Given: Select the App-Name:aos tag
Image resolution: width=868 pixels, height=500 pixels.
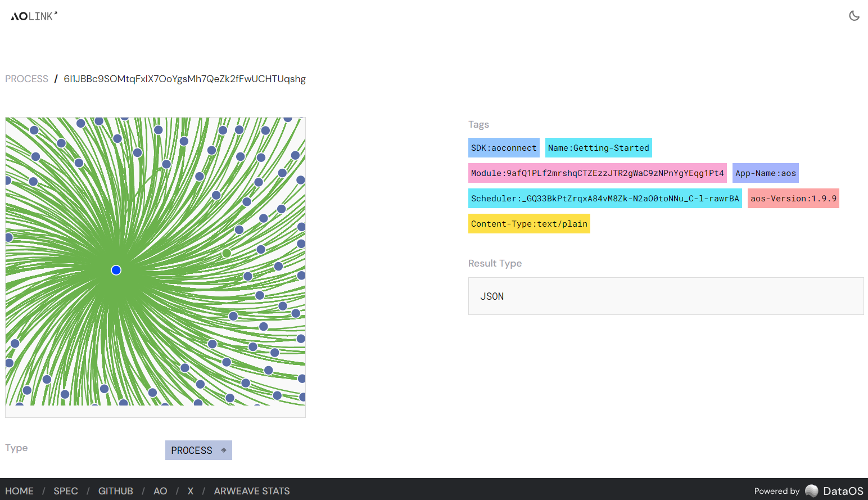Looking at the screenshot, I should tap(765, 173).
